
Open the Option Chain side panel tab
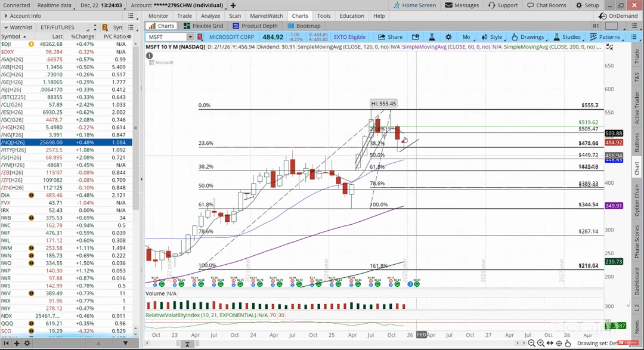[x=637, y=200]
